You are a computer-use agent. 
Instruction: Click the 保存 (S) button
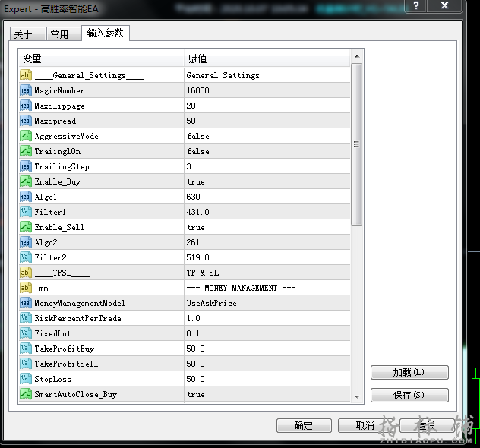409,395
